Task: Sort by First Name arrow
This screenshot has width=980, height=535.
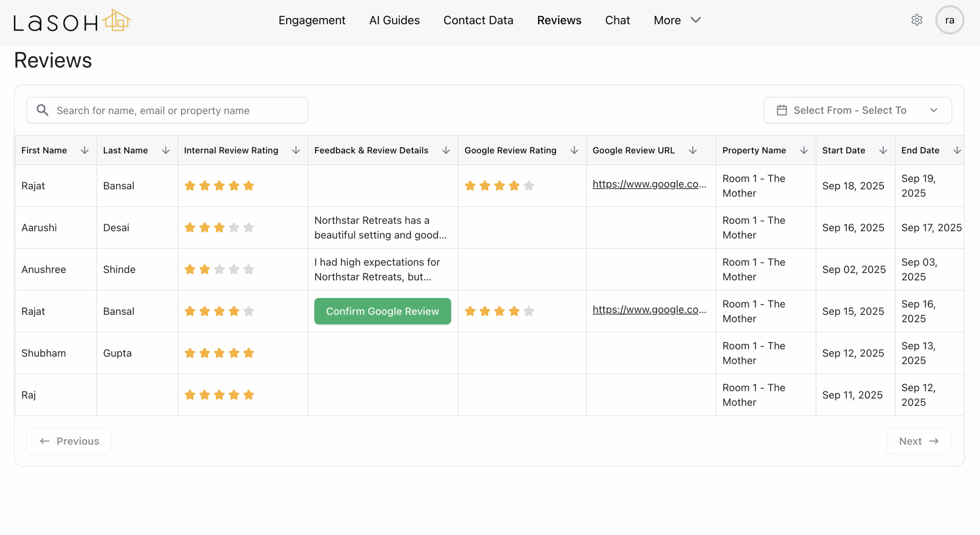Action: point(85,151)
